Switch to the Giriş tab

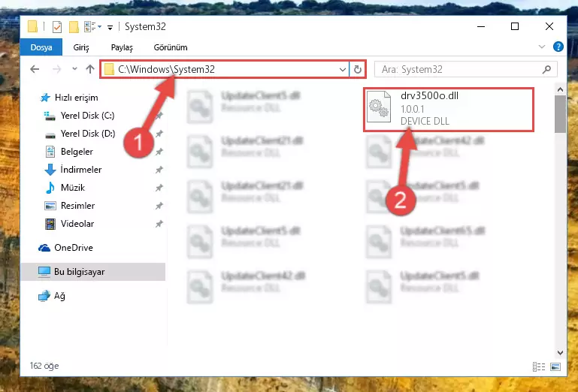(81, 47)
